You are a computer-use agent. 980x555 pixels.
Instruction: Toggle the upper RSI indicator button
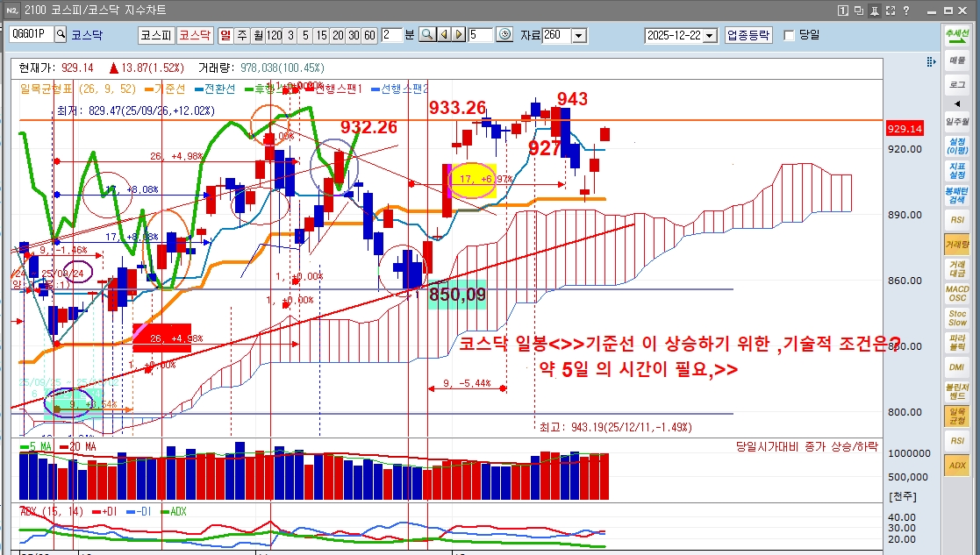pyautogui.click(x=957, y=220)
